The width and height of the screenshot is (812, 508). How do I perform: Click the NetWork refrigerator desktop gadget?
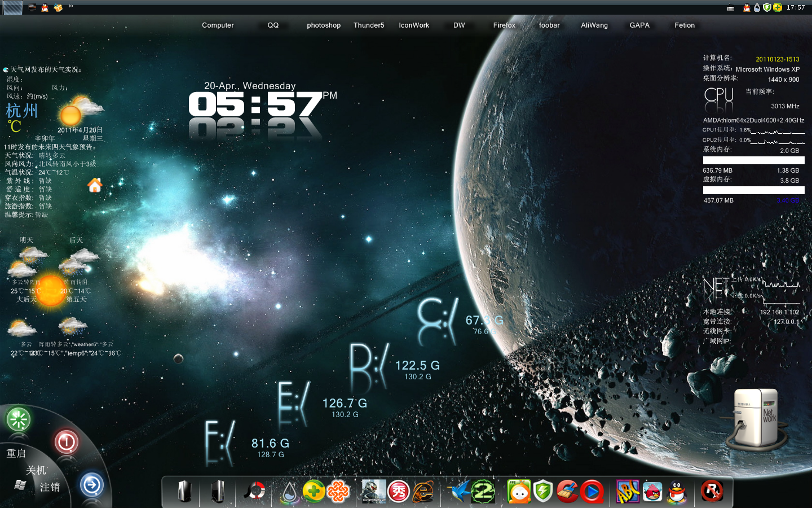click(756, 419)
